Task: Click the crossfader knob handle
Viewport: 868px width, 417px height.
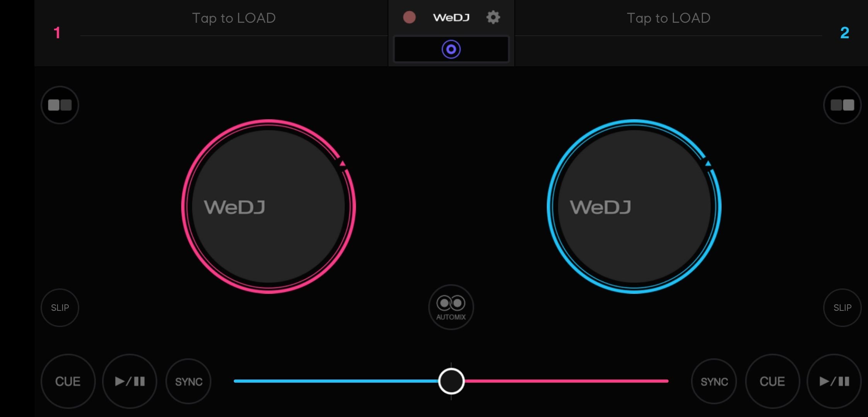Action: coord(451,381)
